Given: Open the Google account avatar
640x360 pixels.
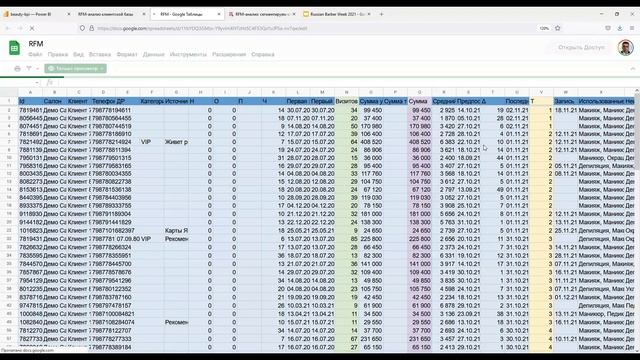Looking at the screenshot, I should 625,47.
